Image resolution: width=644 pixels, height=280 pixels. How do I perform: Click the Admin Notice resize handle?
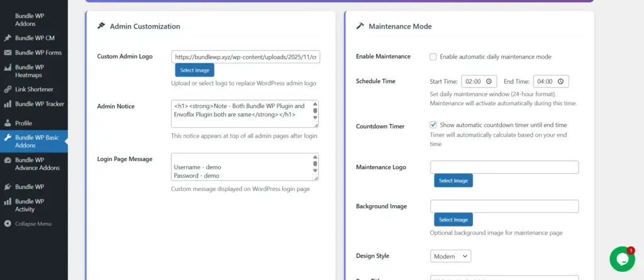click(316, 125)
